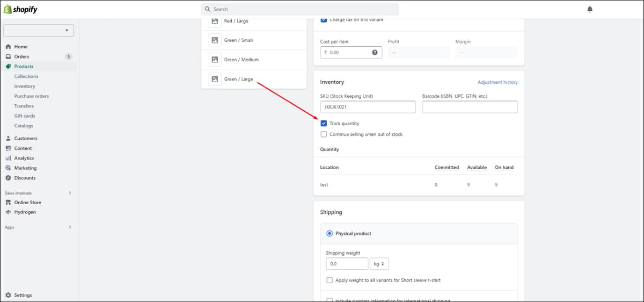Open Orders in the sidebar
The height and width of the screenshot is (302, 644).
click(x=21, y=56)
